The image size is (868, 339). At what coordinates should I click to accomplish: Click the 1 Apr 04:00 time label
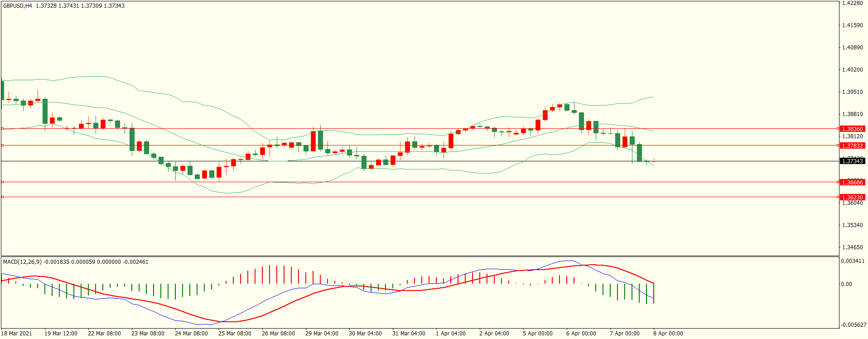[x=450, y=334]
